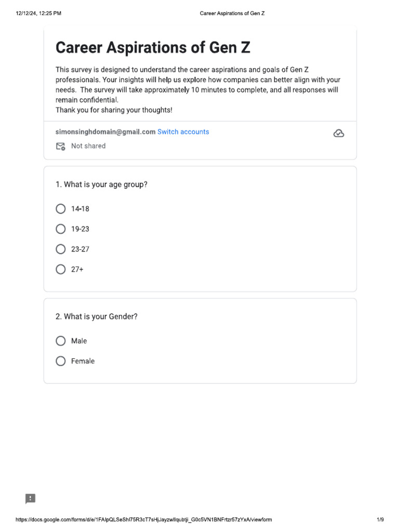
Task: Pick the 27+ age group option
Action: pyautogui.click(x=61, y=270)
